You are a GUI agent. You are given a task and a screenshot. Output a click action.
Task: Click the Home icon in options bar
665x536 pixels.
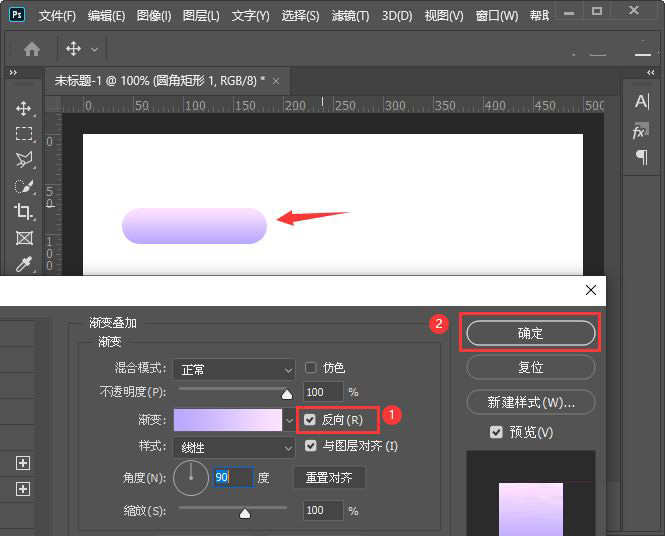(x=32, y=49)
